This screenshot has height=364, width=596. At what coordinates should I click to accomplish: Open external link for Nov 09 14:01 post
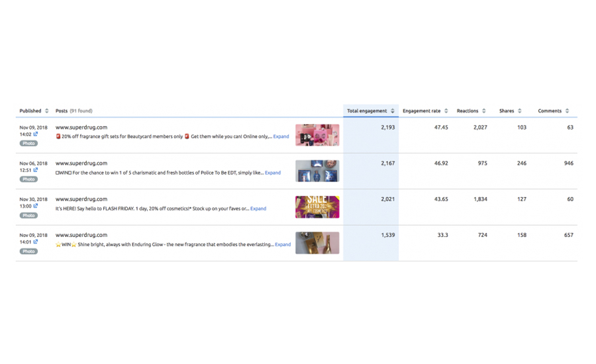pos(36,242)
